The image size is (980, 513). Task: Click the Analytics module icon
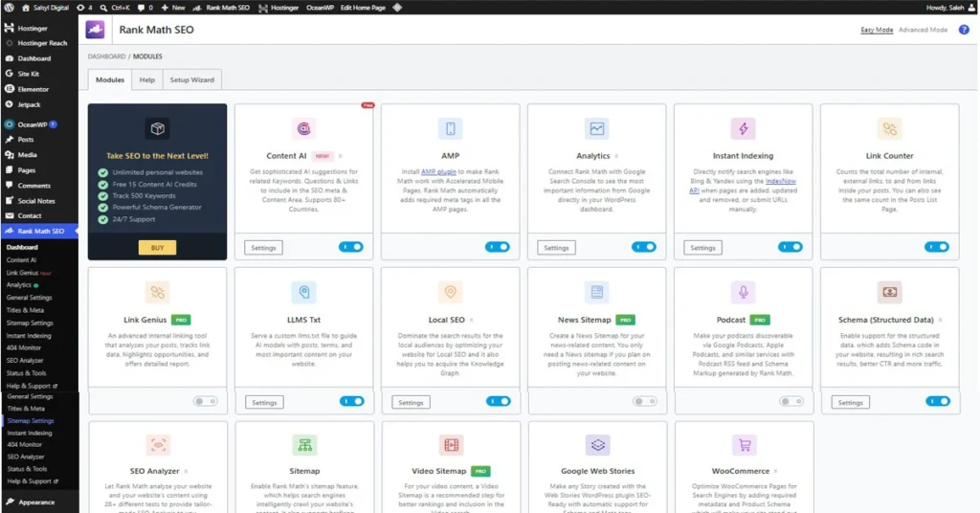pos(597,128)
